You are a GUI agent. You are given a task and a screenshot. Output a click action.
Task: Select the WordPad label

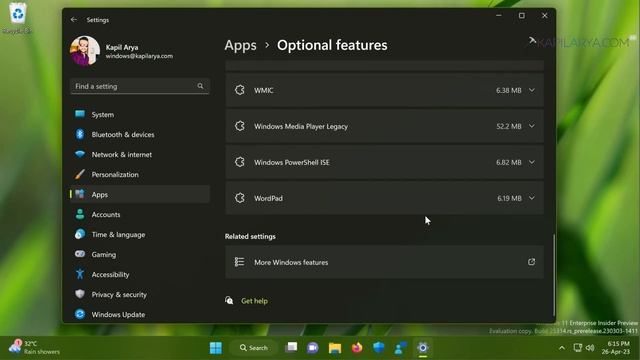pos(268,198)
